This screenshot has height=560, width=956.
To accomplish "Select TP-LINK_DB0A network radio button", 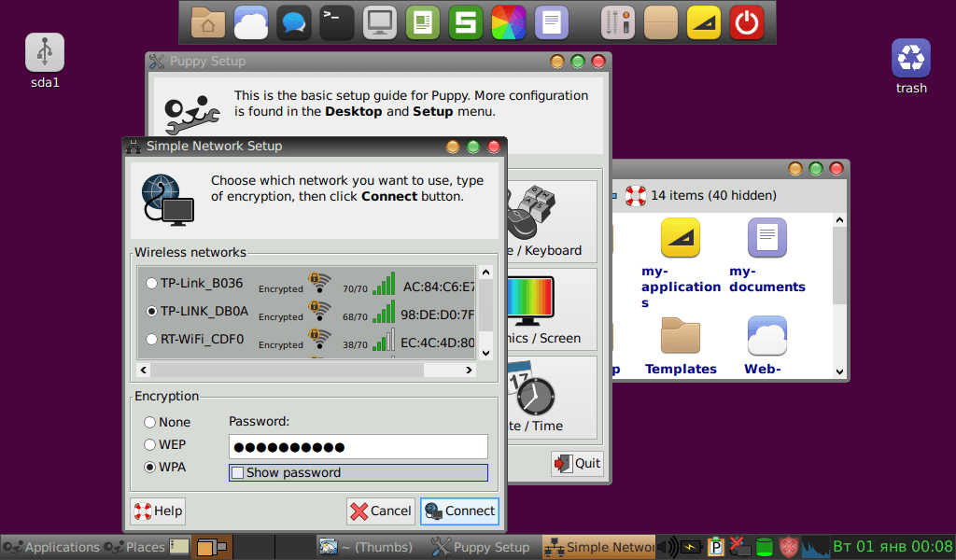I will 151,312.
